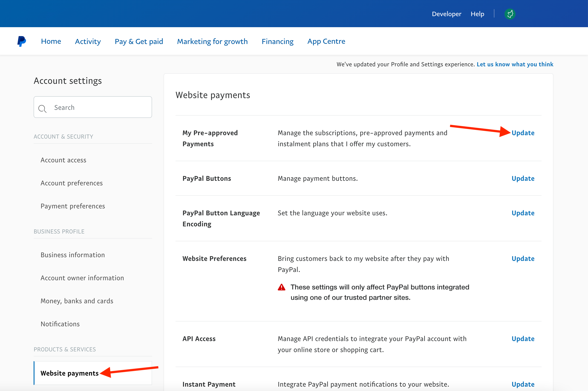Screen dimensions: 588x391
Task: Open Account preferences in sidebar
Action: 72,183
